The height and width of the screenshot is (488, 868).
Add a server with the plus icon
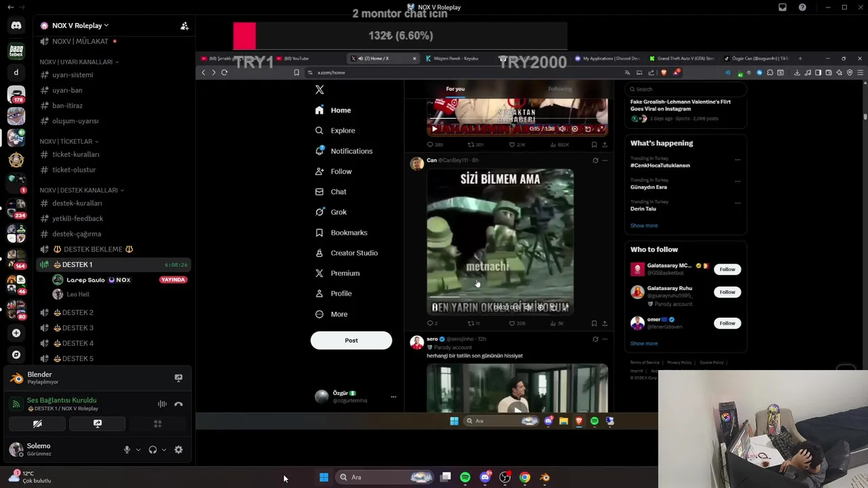point(16,333)
